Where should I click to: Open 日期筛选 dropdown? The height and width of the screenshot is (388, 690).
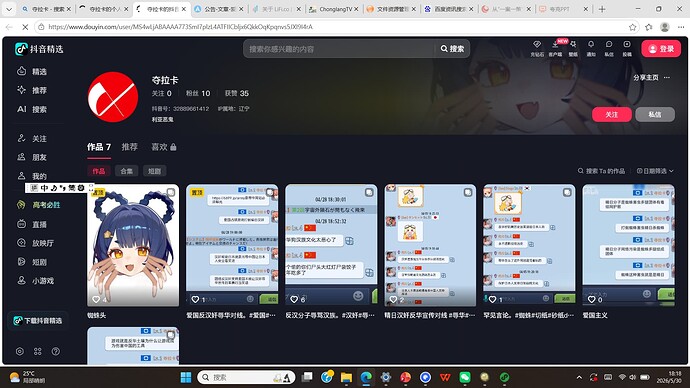655,171
